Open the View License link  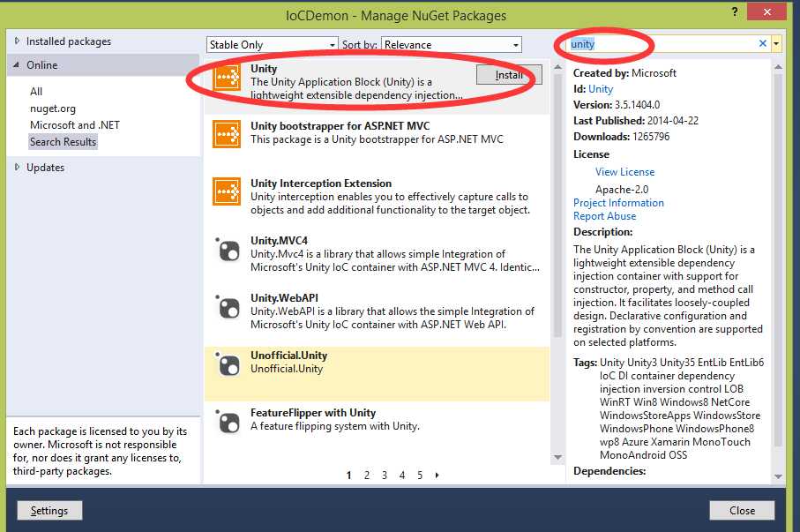(624, 172)
